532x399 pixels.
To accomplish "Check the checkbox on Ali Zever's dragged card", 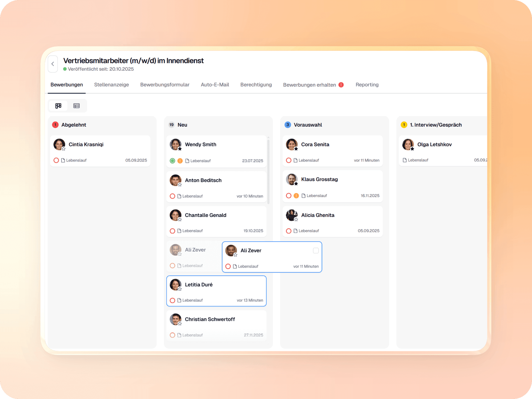I will coord(316,250).
